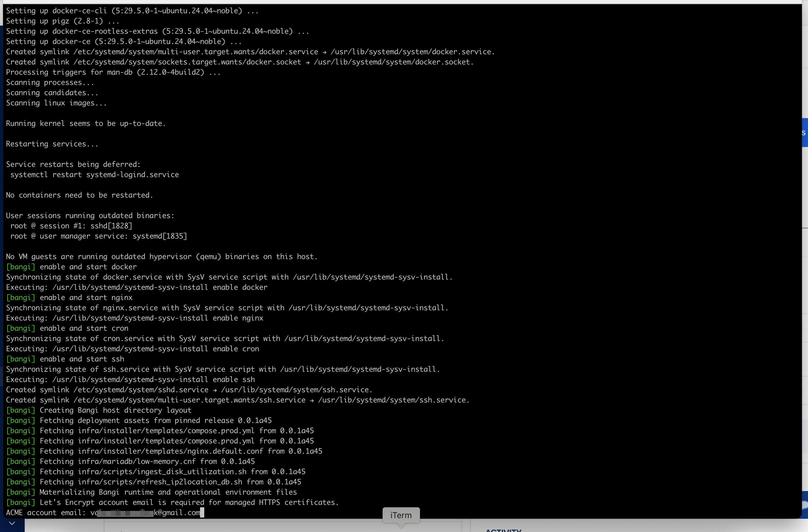The height and width of the screenshot is (532, 808).
Task: Click 'Synchronizing state of nginx.service' line
Action: coord(227,308)
